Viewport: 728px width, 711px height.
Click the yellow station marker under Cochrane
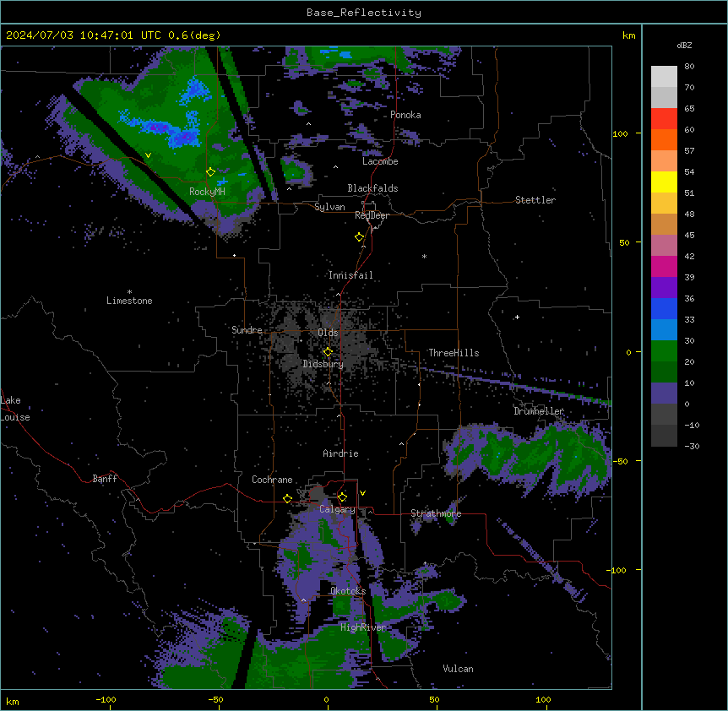[287, 498]
